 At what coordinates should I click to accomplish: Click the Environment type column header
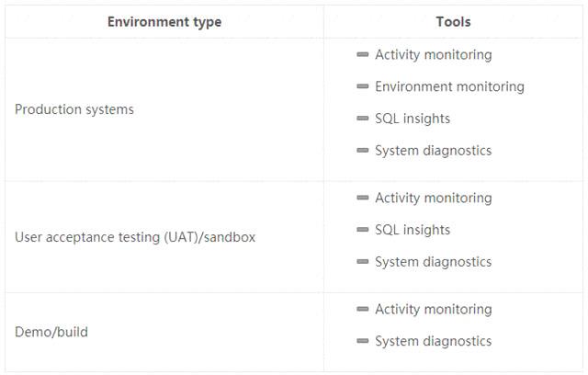click(x=164, y=22)
